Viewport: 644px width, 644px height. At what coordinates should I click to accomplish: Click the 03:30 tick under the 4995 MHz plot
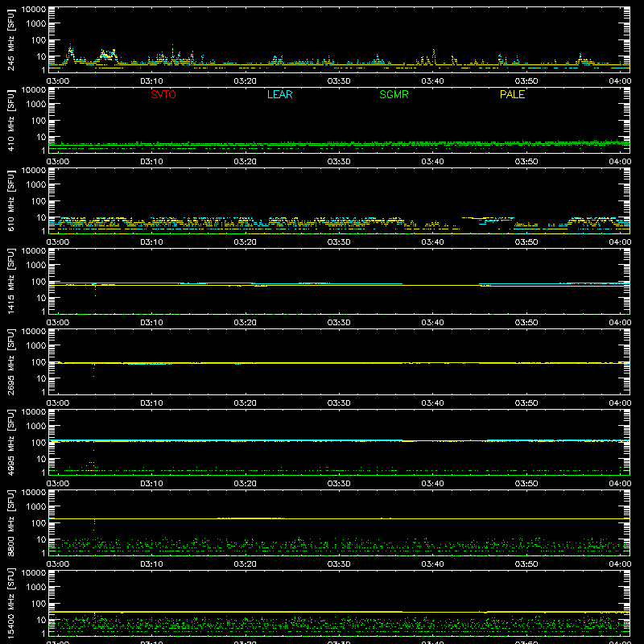point(339,484)
